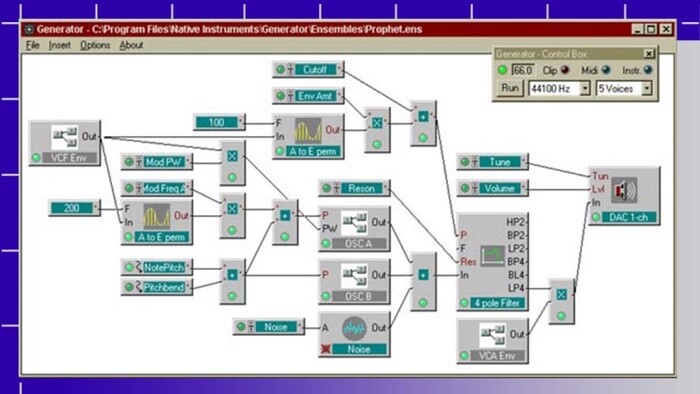
Task: Select the Noise generator waveform icon
Action: click(x=354, y=328)
